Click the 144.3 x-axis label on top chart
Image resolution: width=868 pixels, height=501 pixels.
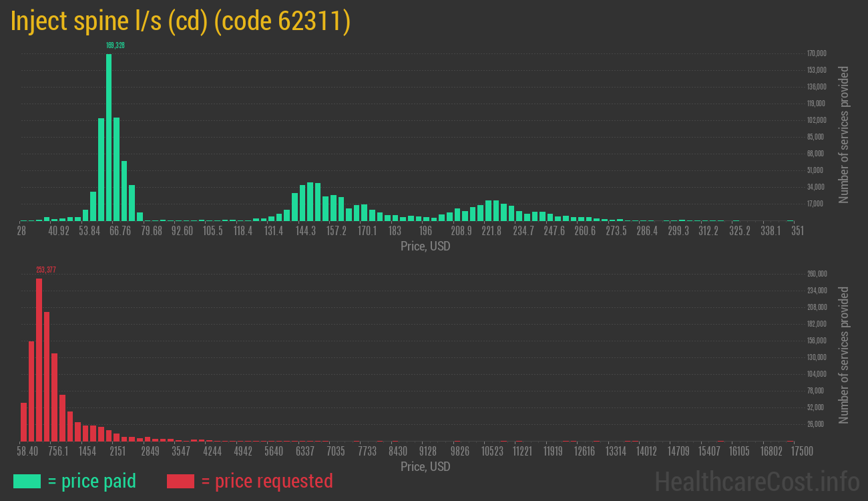pyautogui.click(x=306, y=231)
